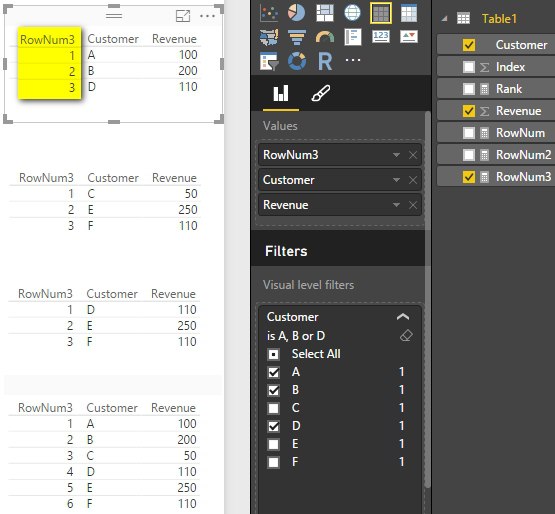Screen dimensions: 555x514
Task: Toggle Select All in Customer filter
Action: (x=274, y=354)
